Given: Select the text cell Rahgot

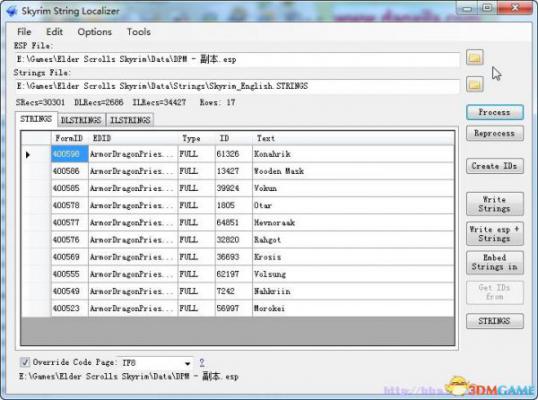Looking at the screenshot, I should (353, 240).
